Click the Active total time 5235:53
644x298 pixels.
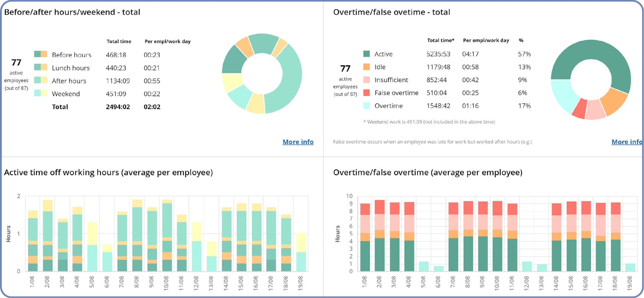pyautogui.click(x=438, y=54)
